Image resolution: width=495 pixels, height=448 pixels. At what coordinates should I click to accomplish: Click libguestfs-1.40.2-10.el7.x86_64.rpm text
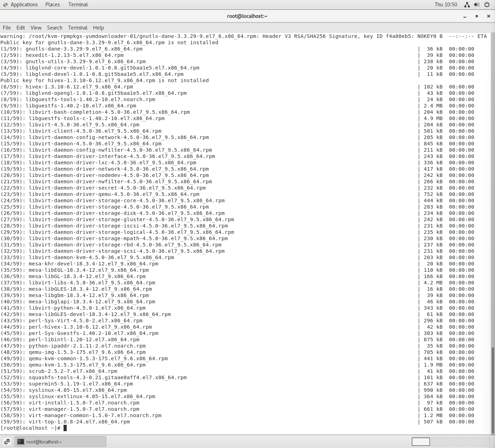coord(81,106)
